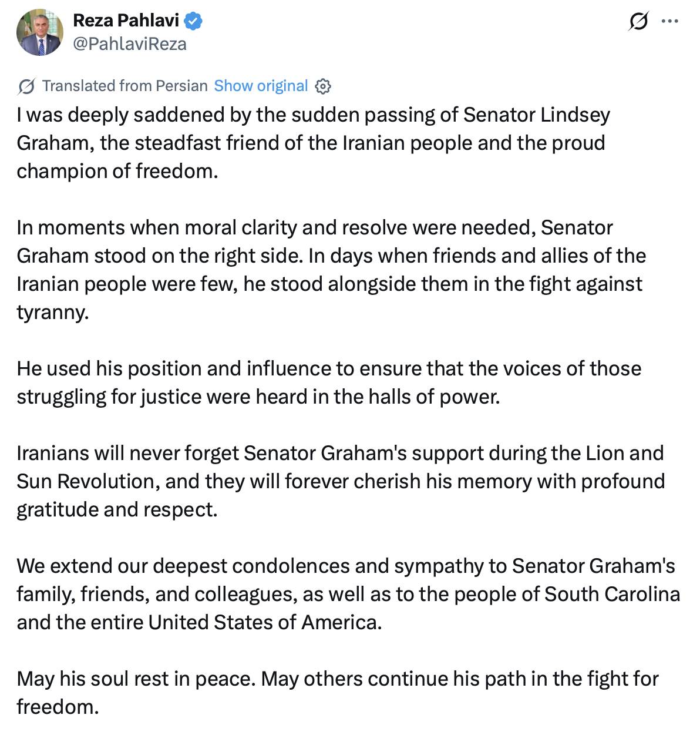Viewport: 700px width, 735px height.
Task: Click the paragraph starting 'He used his position'
Action: (x=329, y=382)
